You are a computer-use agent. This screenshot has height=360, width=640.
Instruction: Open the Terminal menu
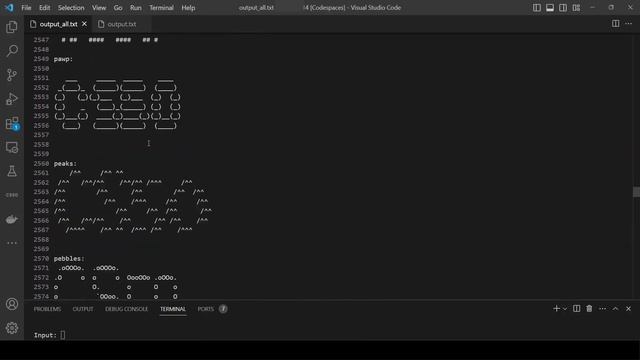[161, 8]
